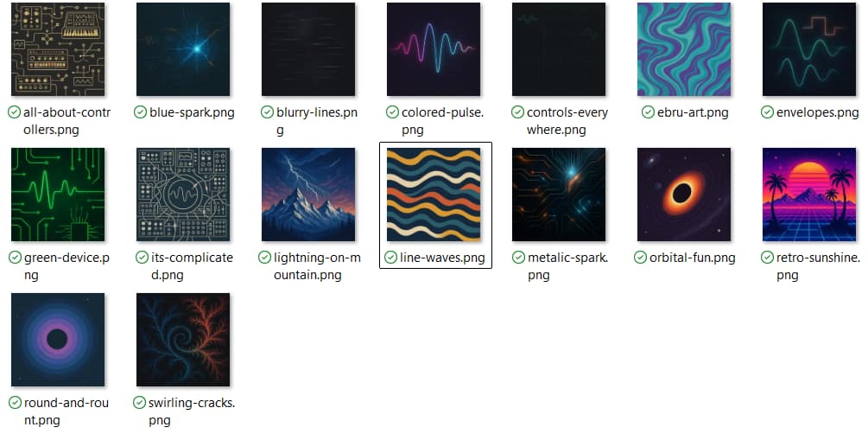
Task: Choose the orbital-fun.png black hole thumbnail
Action: coord(684,194)
